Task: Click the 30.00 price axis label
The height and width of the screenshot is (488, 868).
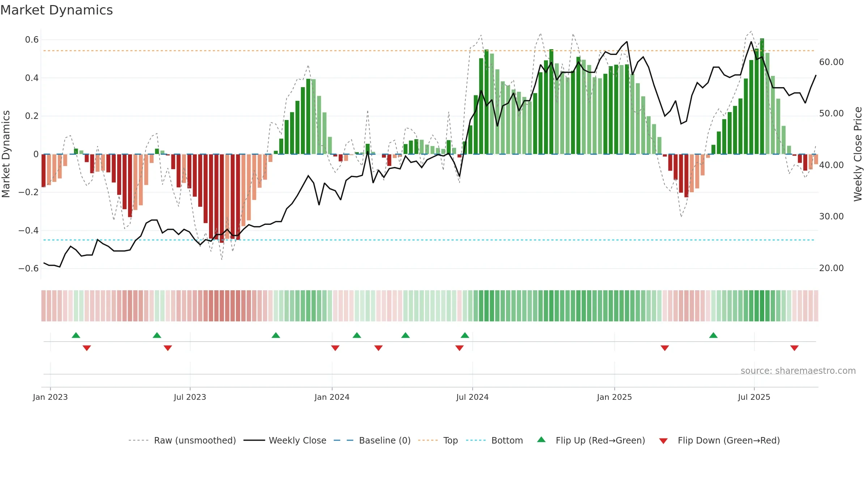Action: (x=831, y=217)
